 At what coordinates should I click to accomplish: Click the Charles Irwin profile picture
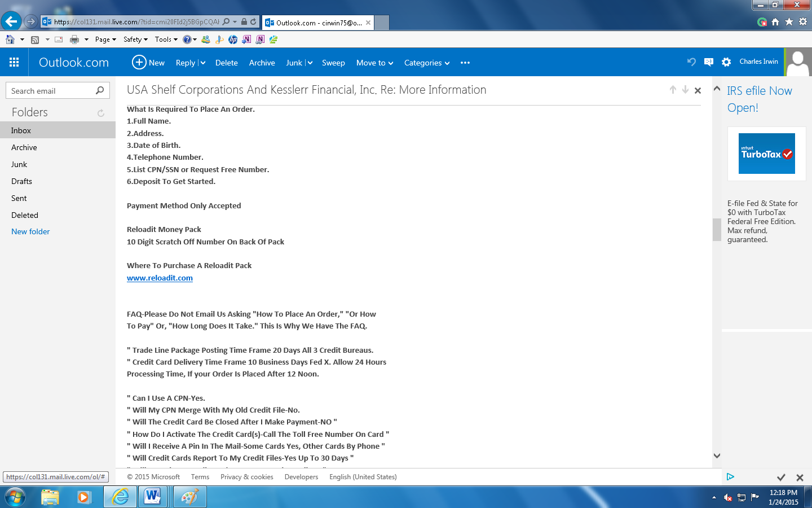tap(798, 62)
